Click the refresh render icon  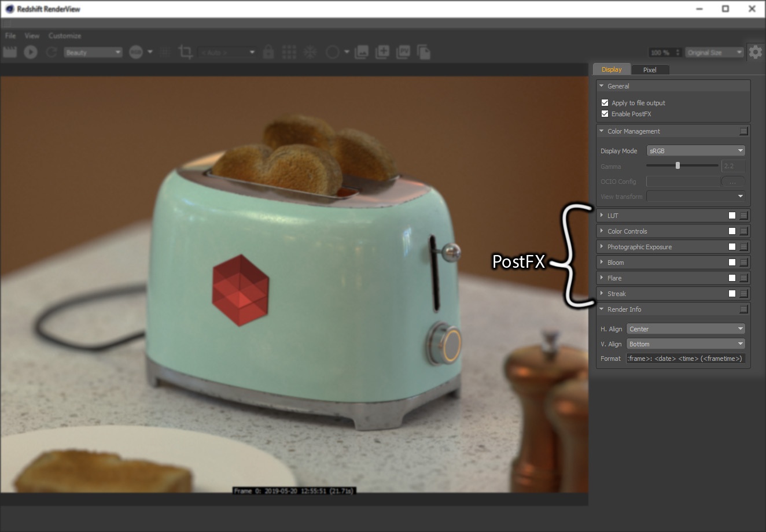pos(51,52)
